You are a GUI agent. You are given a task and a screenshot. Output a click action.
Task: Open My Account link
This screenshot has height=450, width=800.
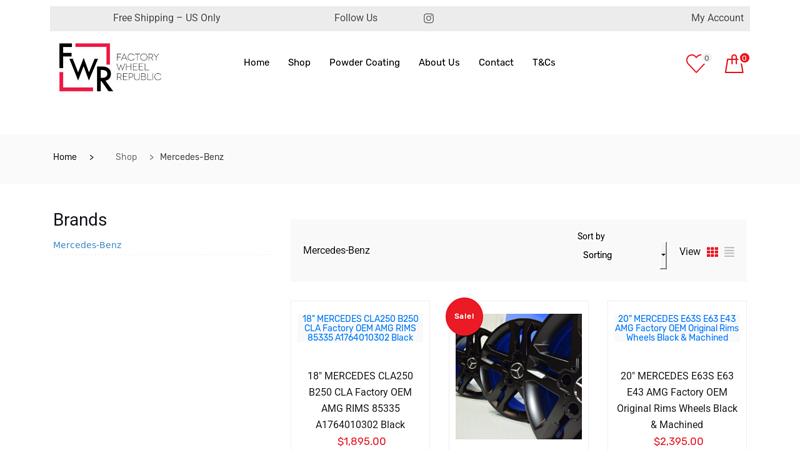(x=717, y=18)
